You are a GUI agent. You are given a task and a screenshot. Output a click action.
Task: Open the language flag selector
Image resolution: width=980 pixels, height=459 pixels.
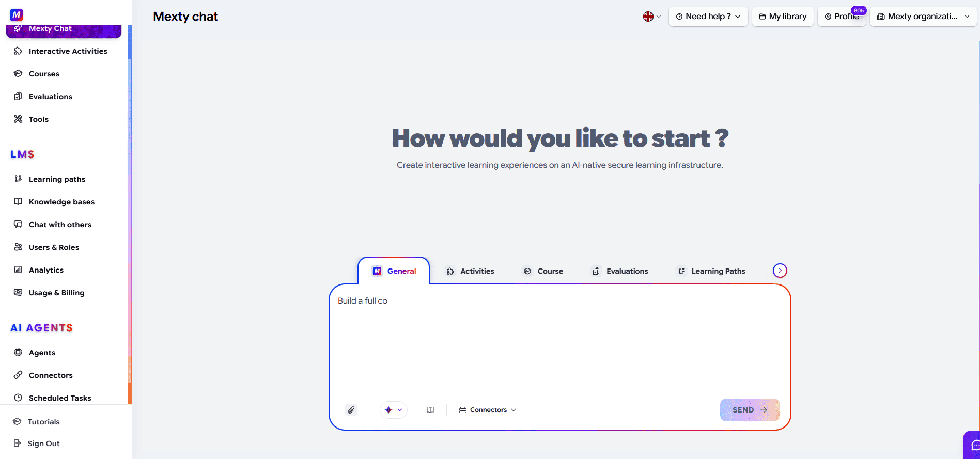[x=652, y=17]
